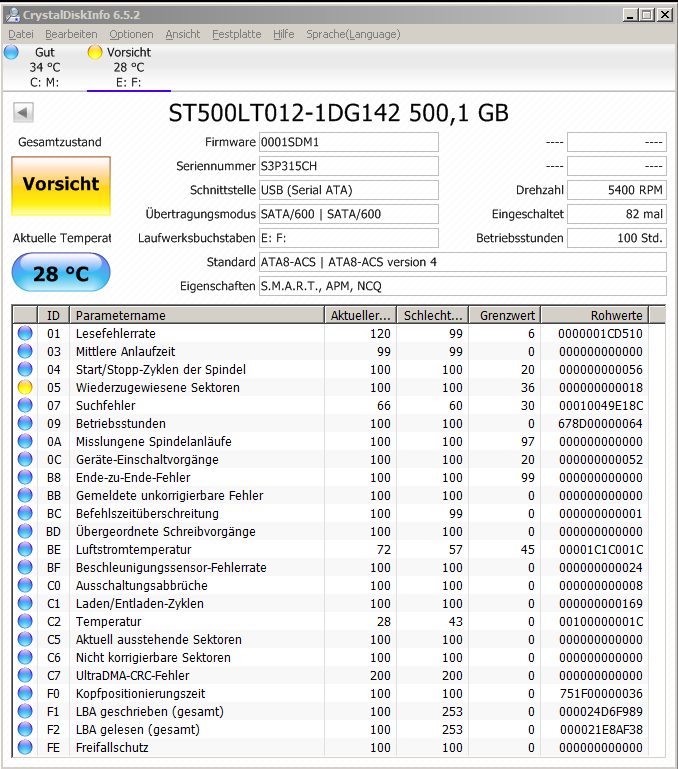678x769 pixels.
Task: Click the Schlecht... column header
Action: (x=433, y=315)
